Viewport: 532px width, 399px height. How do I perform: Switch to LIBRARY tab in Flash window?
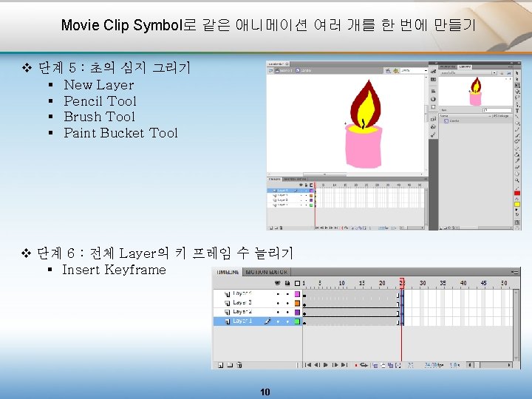(465, 66)
